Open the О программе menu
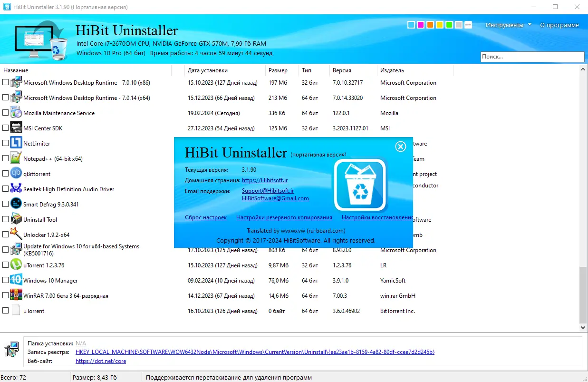588x382 pixels. tap(559, 25)
